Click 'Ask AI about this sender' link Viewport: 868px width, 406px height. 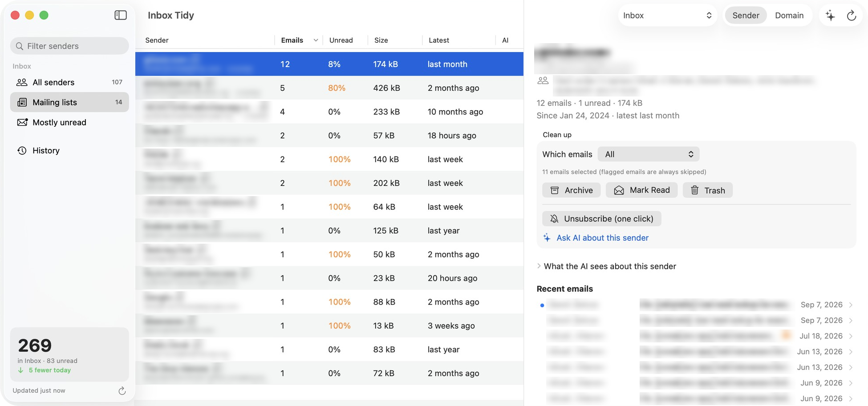point(602,238)
